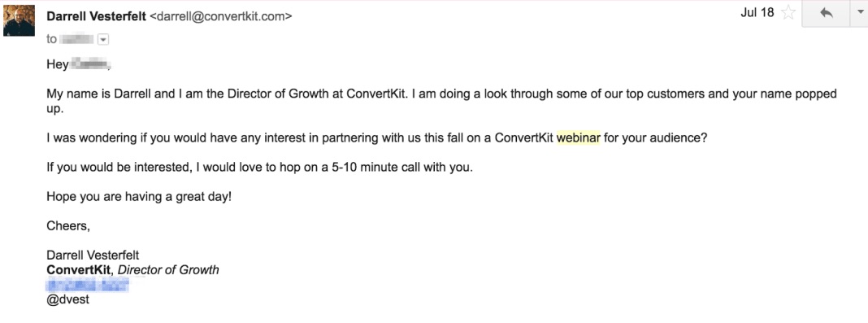Viewport: 868px width, 323px height.
Task: Click the blurred recipient name after "to"
Action: click(x=76, y=39)
